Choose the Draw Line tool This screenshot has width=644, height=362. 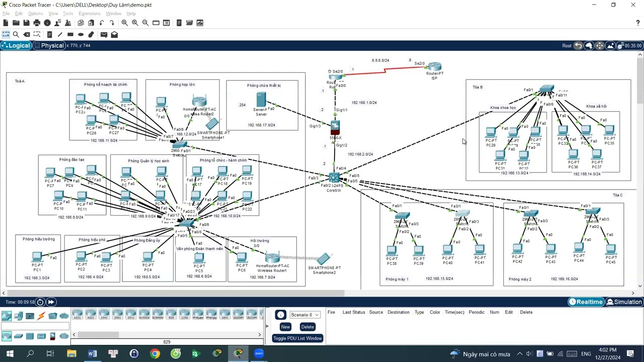tap(60, 34)
